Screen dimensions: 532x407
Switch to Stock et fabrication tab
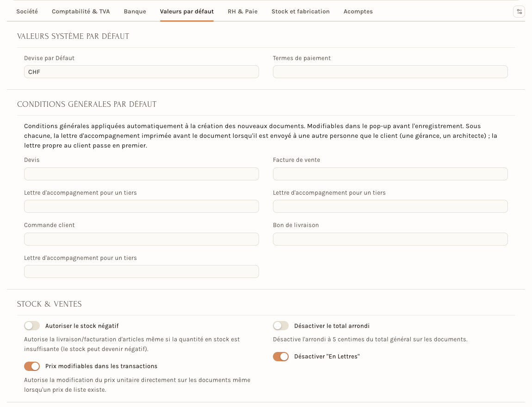coord(301,12)
